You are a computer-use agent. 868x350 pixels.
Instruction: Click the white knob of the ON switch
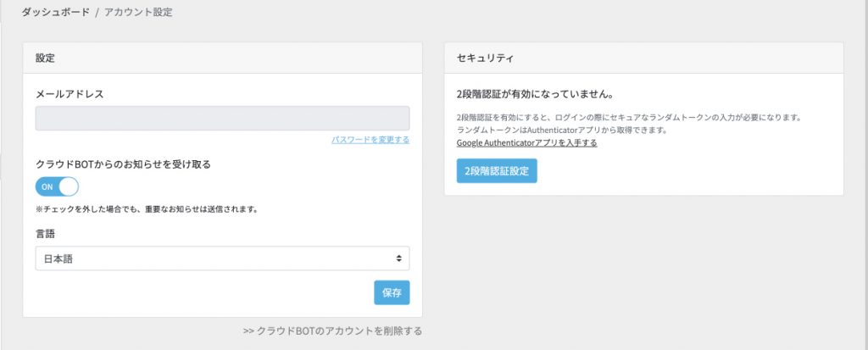pyautogui.click(x=69, y=186)
